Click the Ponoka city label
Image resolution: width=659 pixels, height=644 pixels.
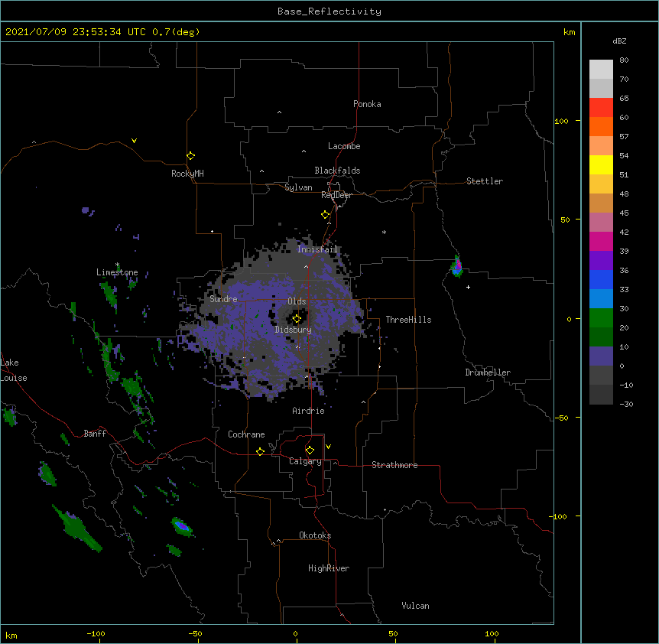pyautogui.click(x=367, y=104)
